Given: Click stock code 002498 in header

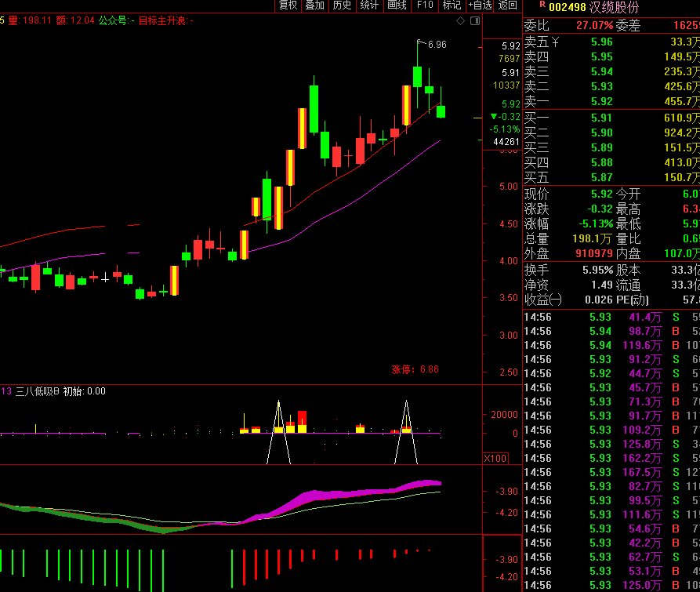Looking at the screenshot, I should click(x=567, y=7).
